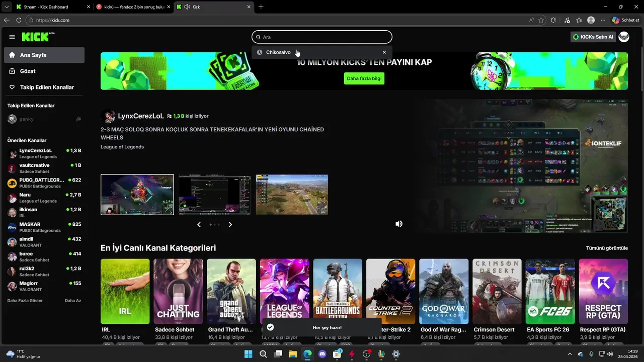Open Takip Edilen Kanallar in the sidebar

(x=44, y=87)
